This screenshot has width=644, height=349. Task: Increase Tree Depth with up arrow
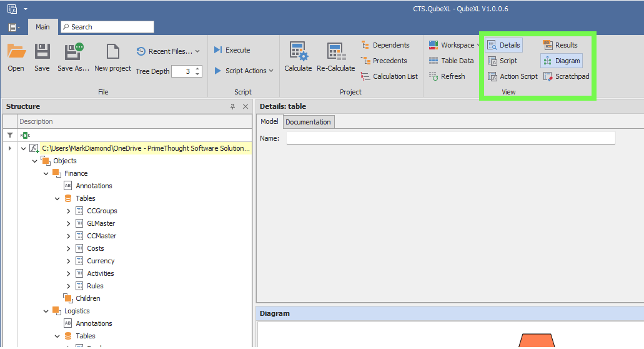pos(198,68)
